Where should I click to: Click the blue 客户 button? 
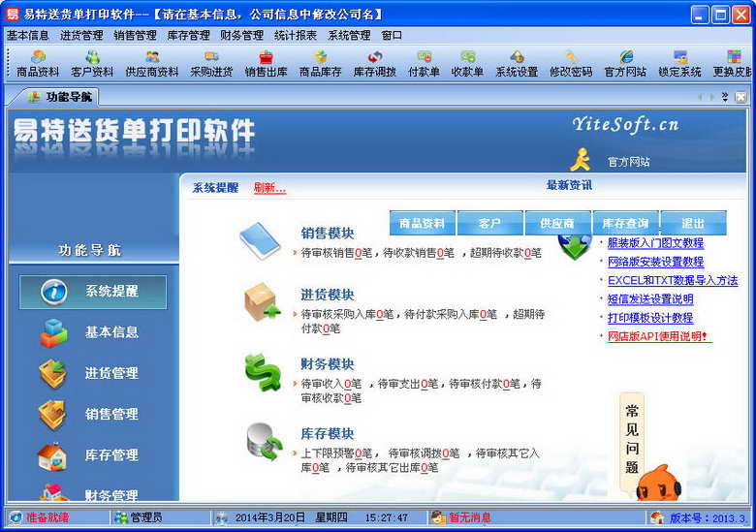tap(489, 223)
